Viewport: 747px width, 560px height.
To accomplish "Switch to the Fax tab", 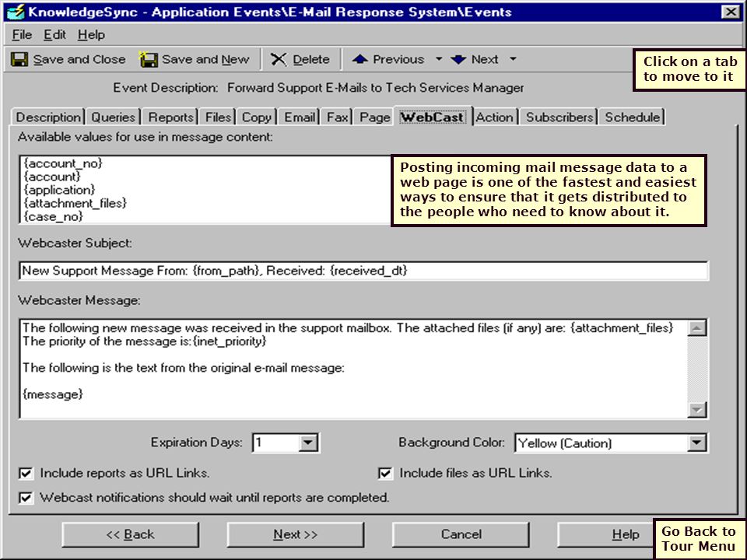I will coord(337,117).
